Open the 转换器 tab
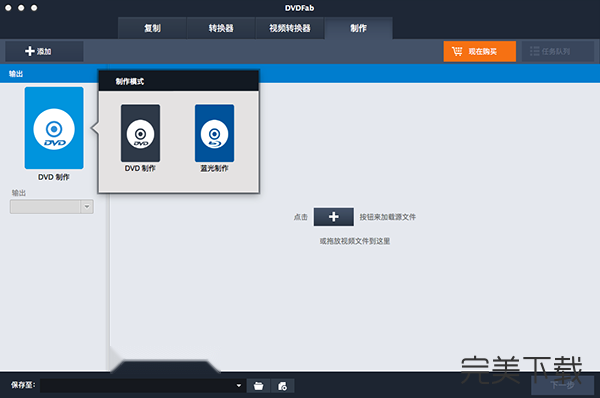Image resolution: width=600 pixels, height=398 pixels. click(221, 28)
